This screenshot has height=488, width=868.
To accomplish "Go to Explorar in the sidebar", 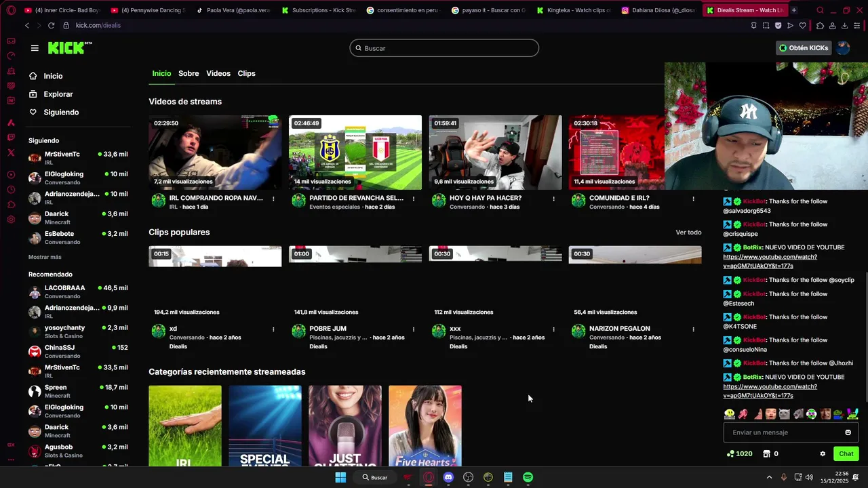I will point(51,94).
